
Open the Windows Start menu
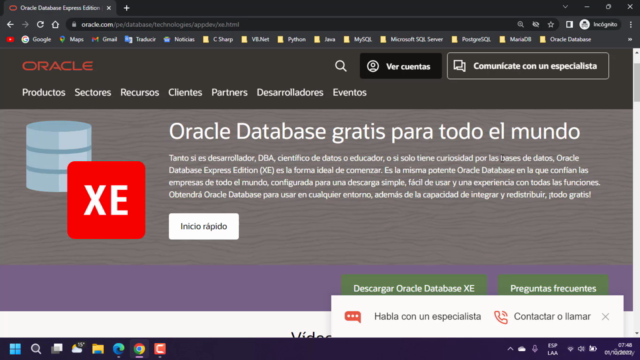click(15, 349)
